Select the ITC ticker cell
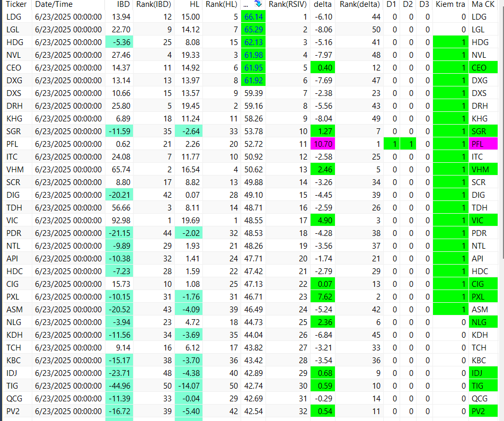The image size is (504, 421). (x=17, y=156)
